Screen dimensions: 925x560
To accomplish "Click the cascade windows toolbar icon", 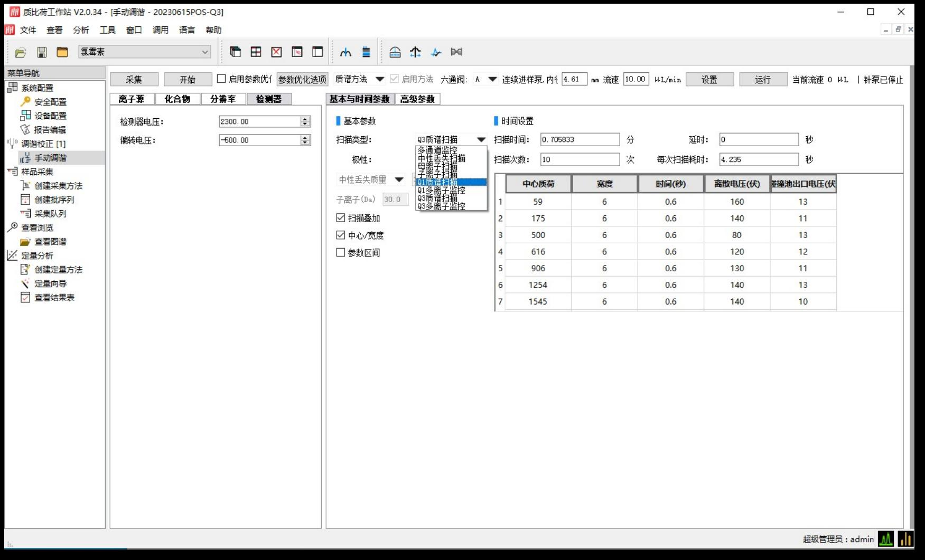I will [236, 52].
